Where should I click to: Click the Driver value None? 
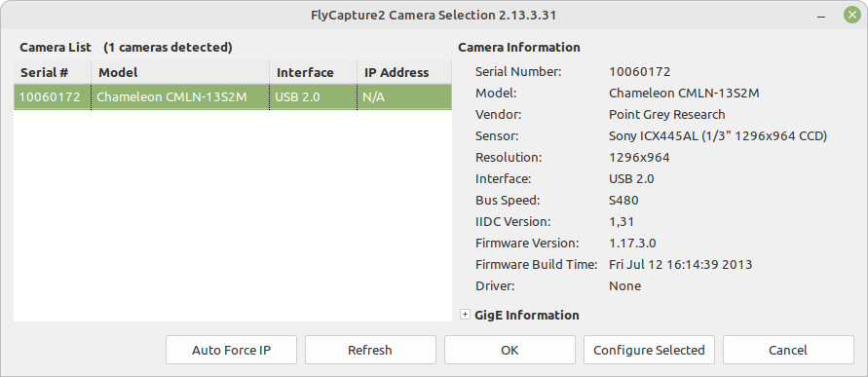point(625,286)
